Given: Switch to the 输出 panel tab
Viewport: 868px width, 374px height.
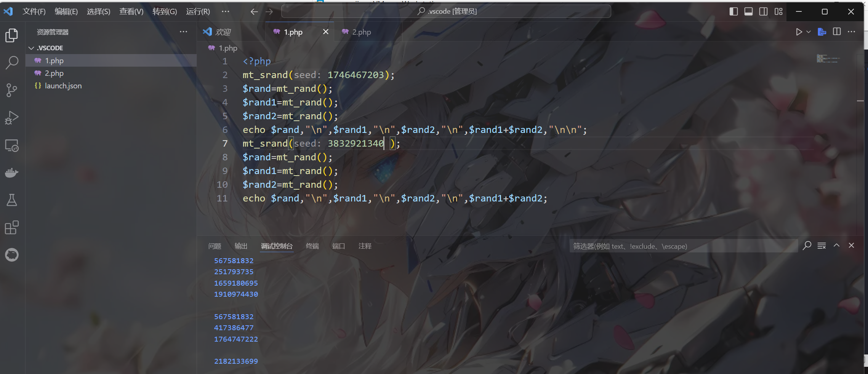Looking at the screenshot, I should (241, 246).
